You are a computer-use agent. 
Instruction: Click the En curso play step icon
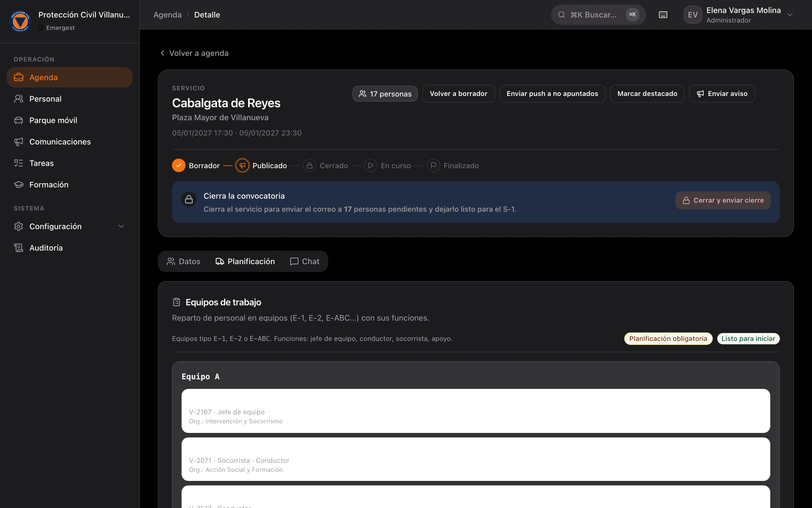coord(370,165)
